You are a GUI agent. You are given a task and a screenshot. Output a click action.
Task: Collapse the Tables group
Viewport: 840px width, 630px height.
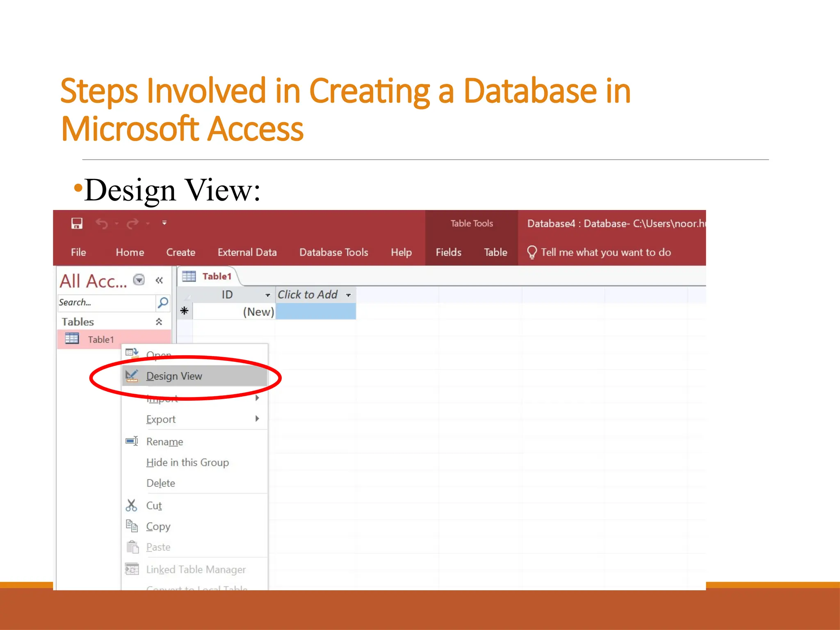coord(159,322)
